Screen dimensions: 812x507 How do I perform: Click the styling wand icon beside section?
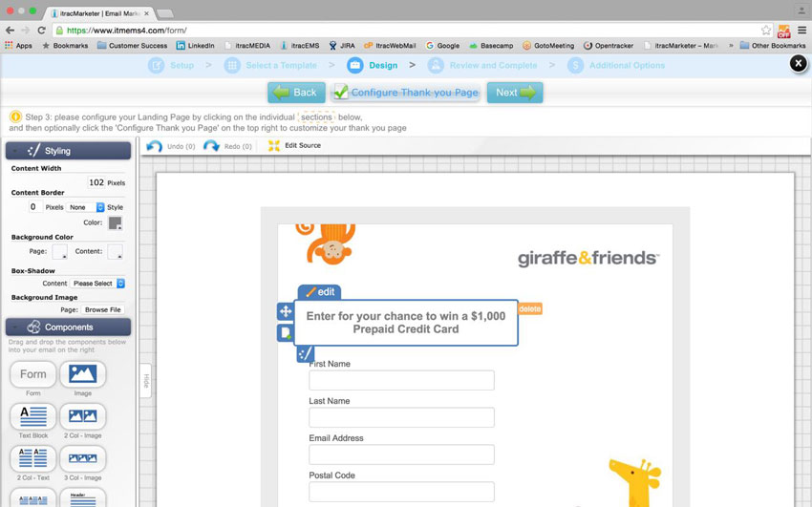305,354
